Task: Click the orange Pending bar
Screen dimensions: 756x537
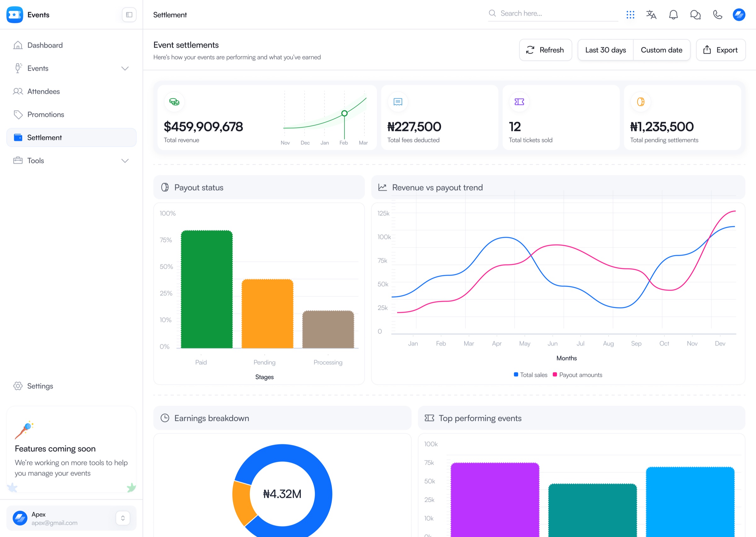Action: pyautogui.click(x=267, y=314)
